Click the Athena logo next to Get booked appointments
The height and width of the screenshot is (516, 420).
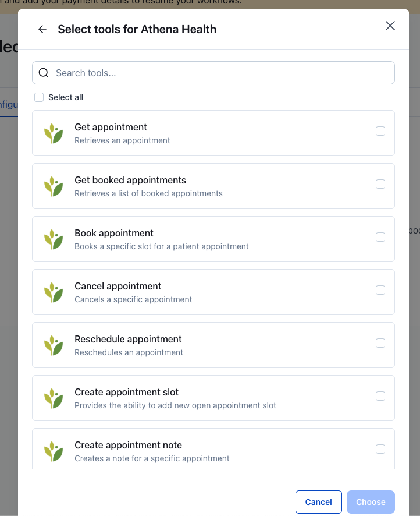[x=54, y=186]
